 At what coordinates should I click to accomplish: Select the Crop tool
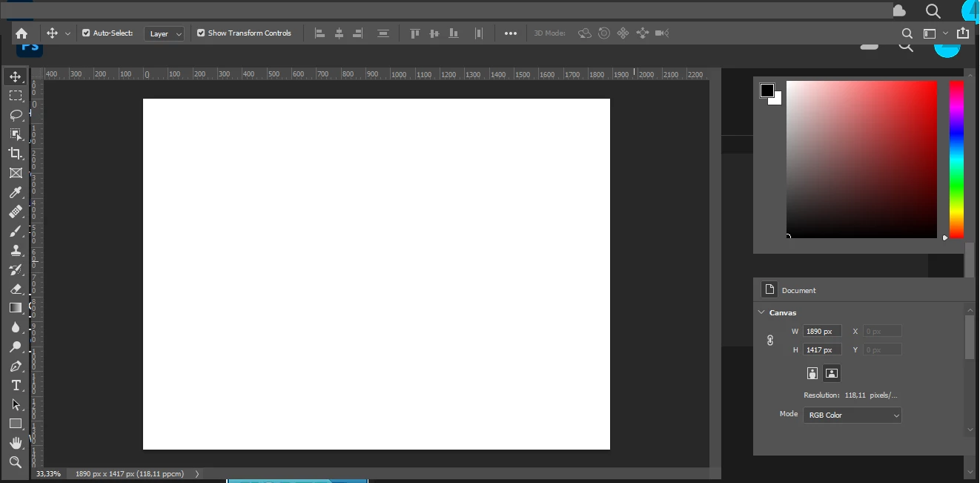(16, 154)
